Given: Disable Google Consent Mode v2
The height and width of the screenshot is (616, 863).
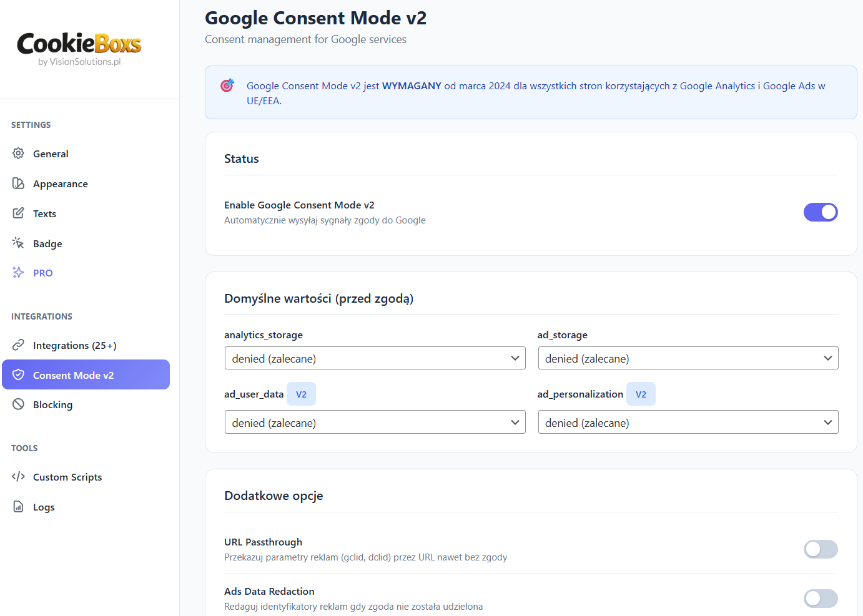Looking at the screenshot, I should point(821,212).
